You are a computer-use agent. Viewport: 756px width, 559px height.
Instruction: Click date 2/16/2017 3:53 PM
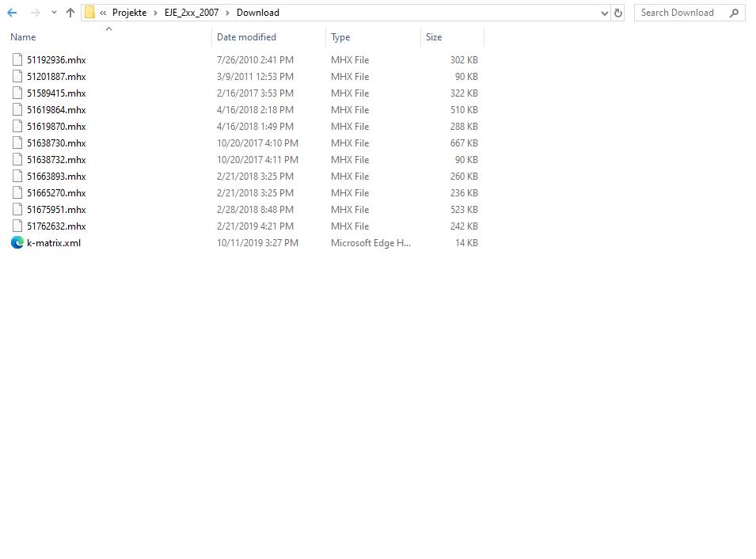pos(255,93)
